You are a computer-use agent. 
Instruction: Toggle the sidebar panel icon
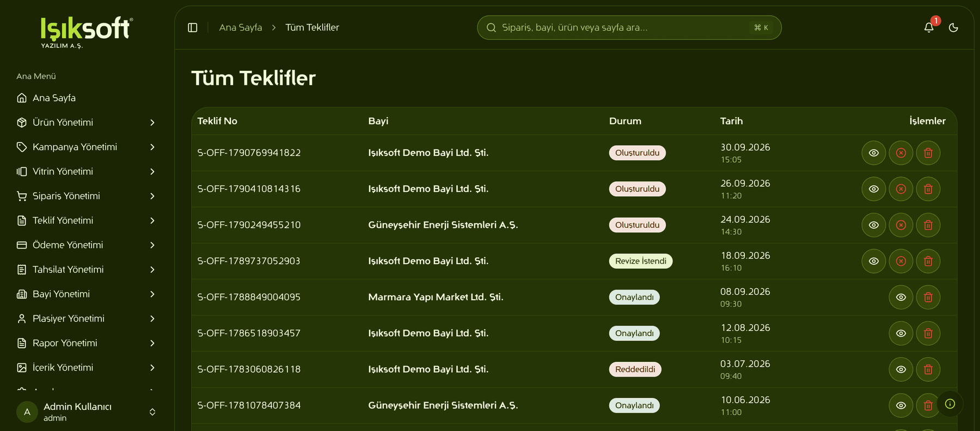(193, 27)
